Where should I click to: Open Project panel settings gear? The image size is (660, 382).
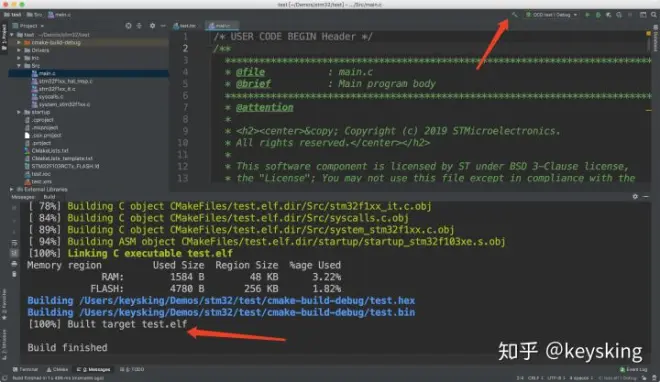(152, 26)
